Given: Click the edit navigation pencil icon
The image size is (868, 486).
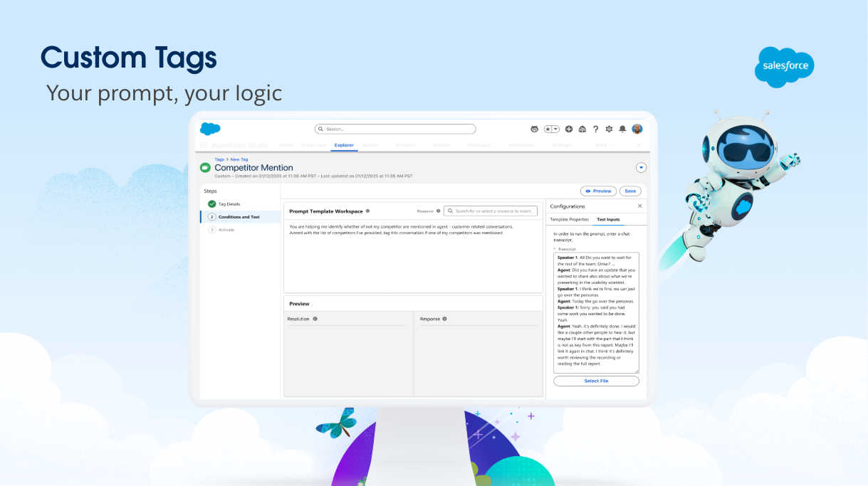Looking at the screenshot, I should pos(639,145).
